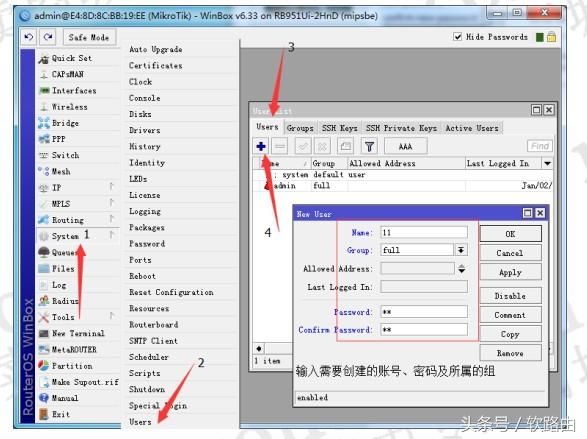
Task: Click the padlock icon at top right
Action: coord(551,37)
